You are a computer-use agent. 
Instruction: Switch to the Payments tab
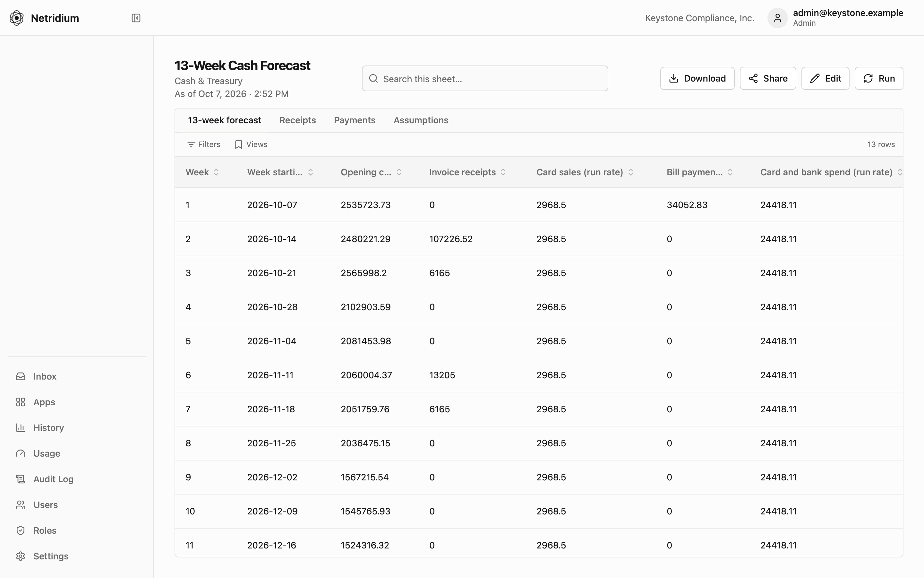(x=355, y=120)
